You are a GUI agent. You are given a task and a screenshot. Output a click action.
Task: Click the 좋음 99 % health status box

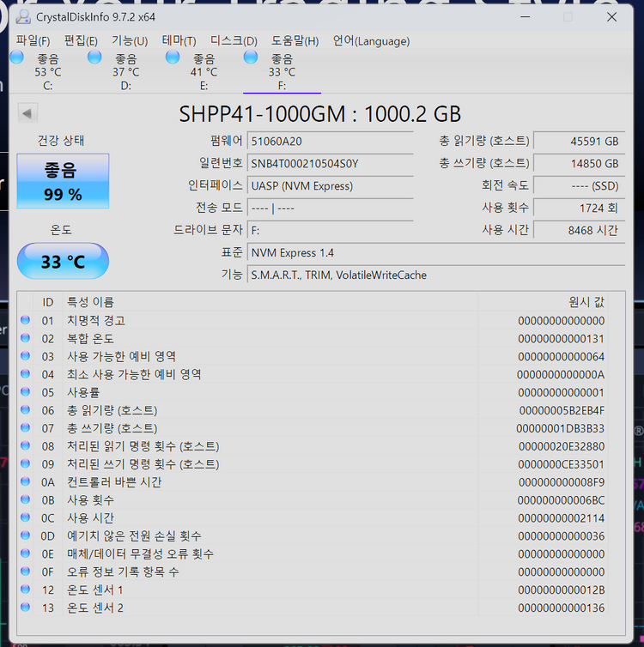coord(63,181)
